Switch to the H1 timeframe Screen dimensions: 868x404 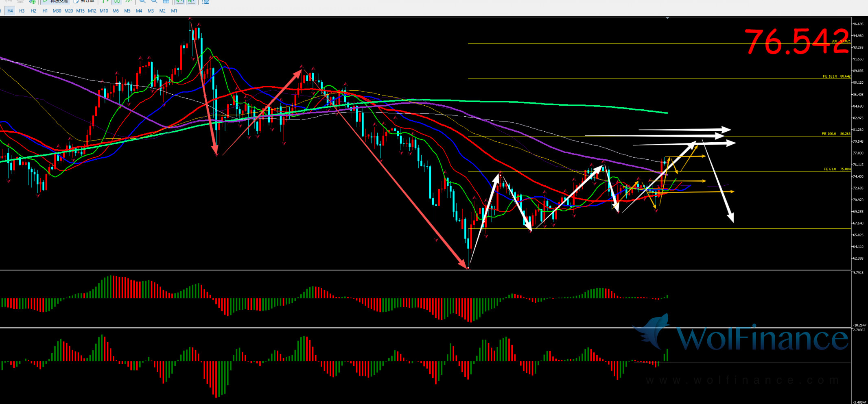[45, 11]
